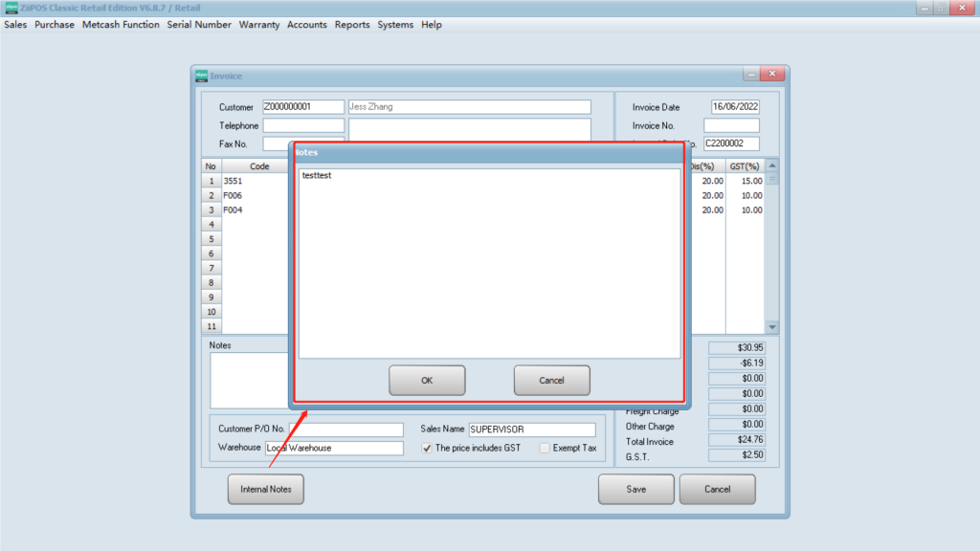Focus the Sales Name field
The image size is (980, 551).
530,430
